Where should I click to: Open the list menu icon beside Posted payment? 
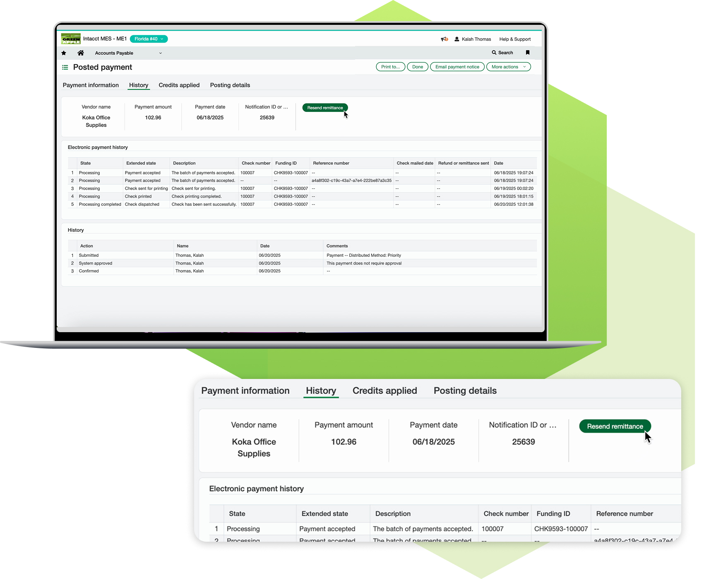tap(65, 67)
